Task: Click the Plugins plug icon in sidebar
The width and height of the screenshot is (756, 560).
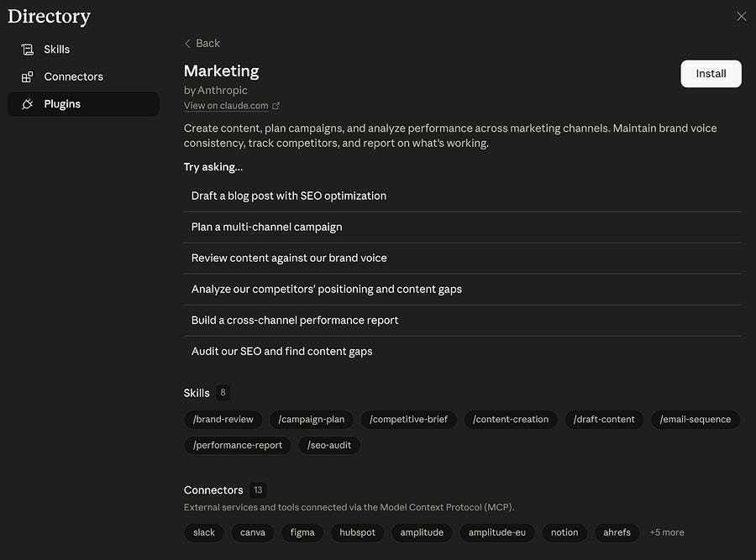Action: 28,104
